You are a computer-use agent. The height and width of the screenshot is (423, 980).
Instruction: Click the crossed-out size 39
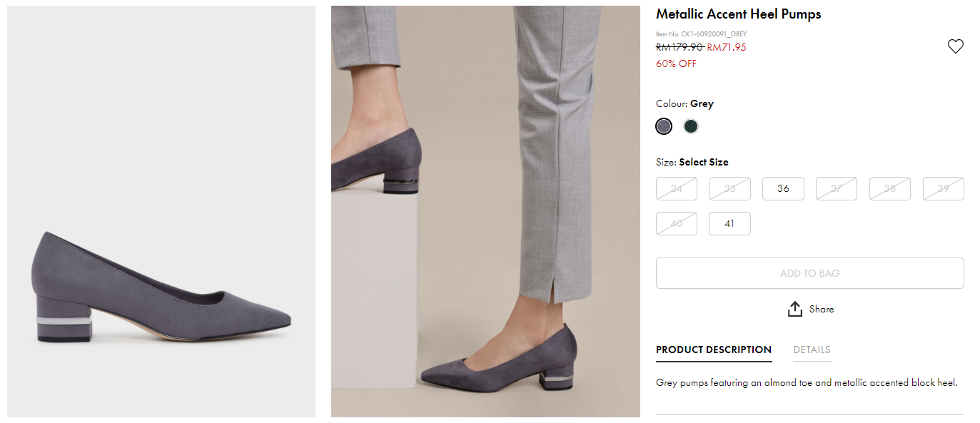(943, 189)
